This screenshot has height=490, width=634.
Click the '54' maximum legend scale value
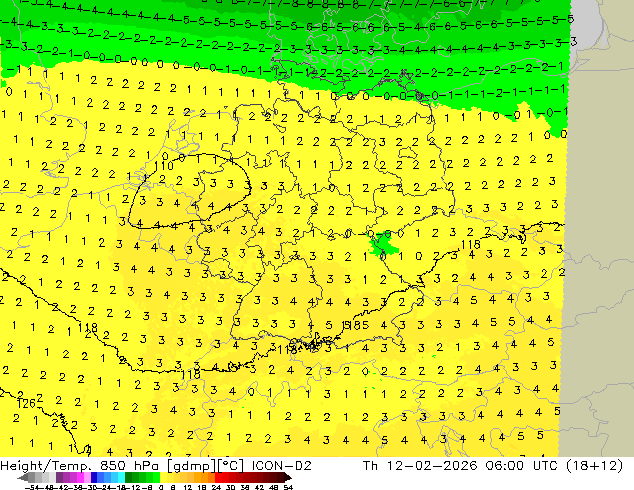point(288,488)
